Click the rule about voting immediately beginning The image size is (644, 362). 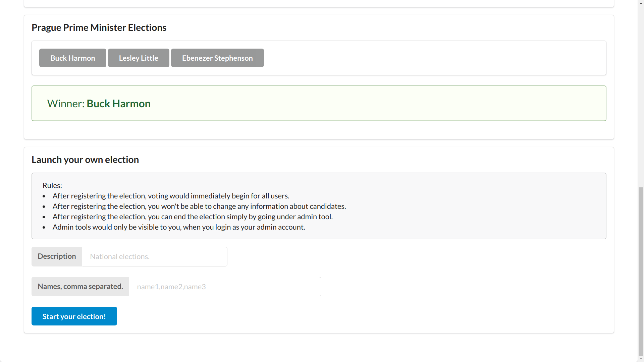pyautogui.click(x=171, y=196)
